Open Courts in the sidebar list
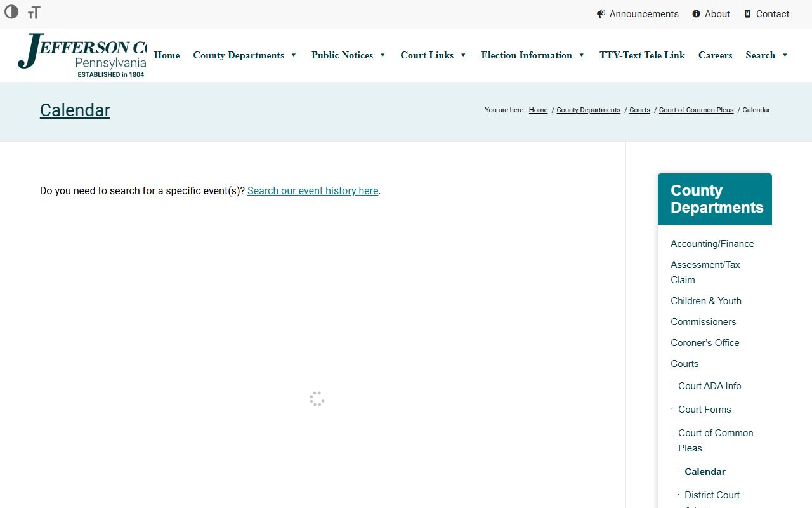 pos(684,364)
